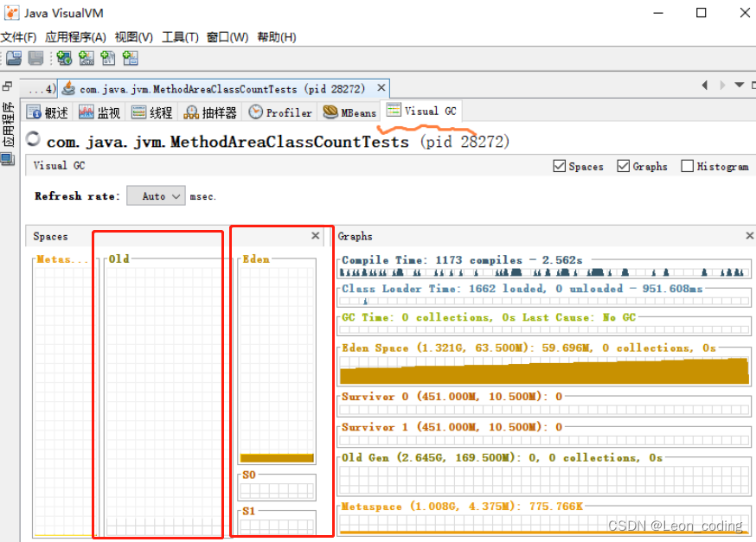Click the Eden space usage bar
Viewport: 756px width, 542px height.
point(277,457)
